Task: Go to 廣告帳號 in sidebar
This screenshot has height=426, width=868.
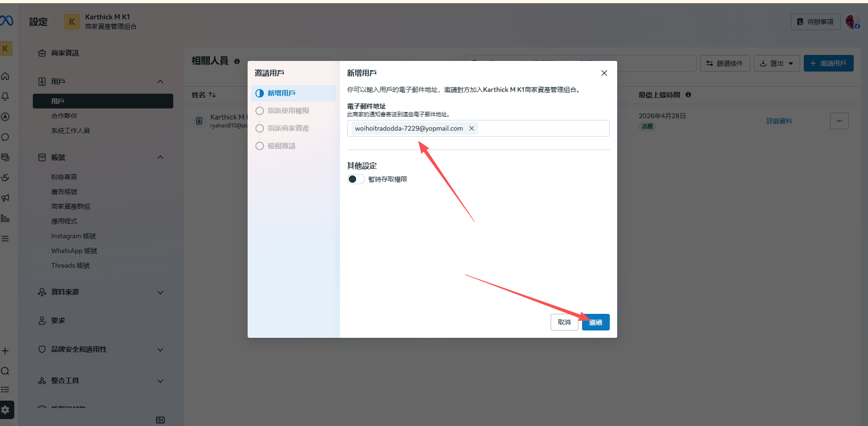Action: click(64, 192)
